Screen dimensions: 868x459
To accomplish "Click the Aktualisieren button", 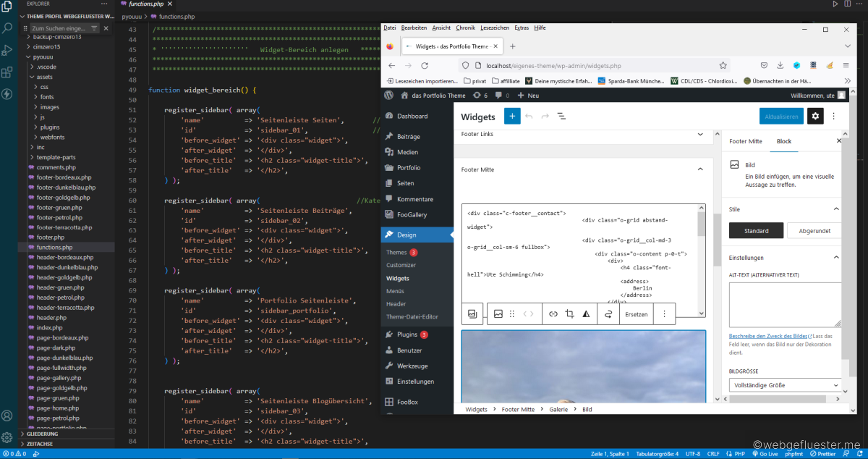I will click(781, 116).
